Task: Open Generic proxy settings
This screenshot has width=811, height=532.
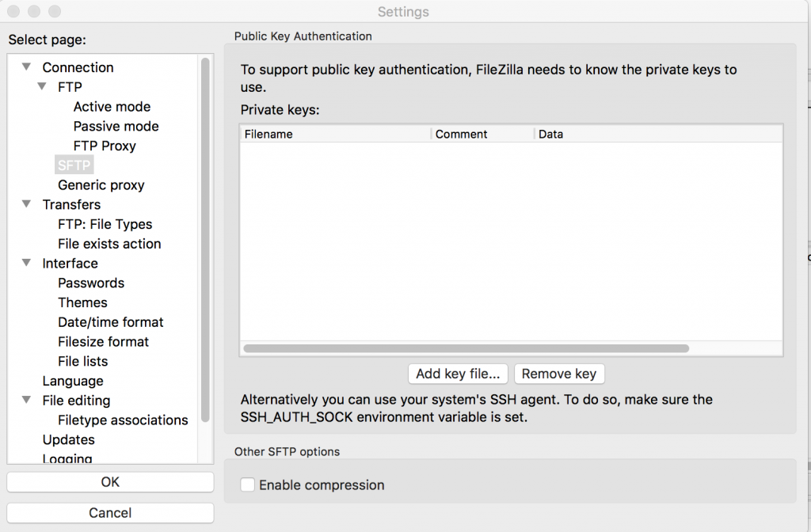Action: [101, 185]
